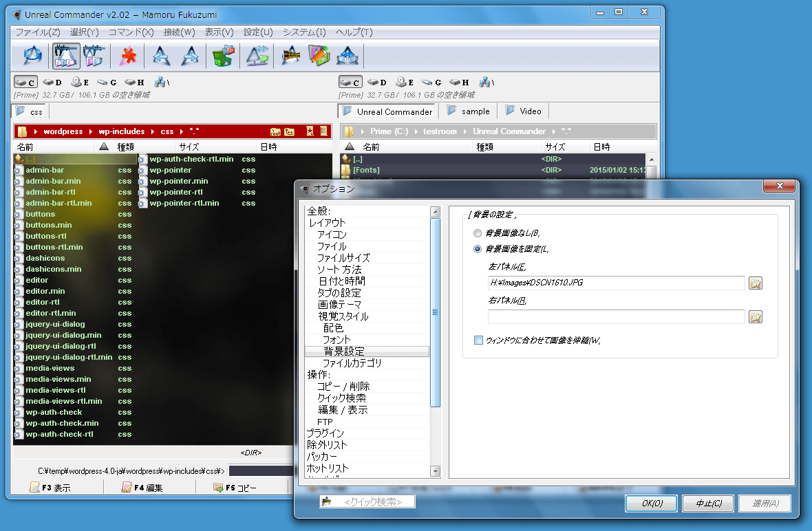Select drive H in the left panel
Screen dimensions: 812x531
(134, 83)
